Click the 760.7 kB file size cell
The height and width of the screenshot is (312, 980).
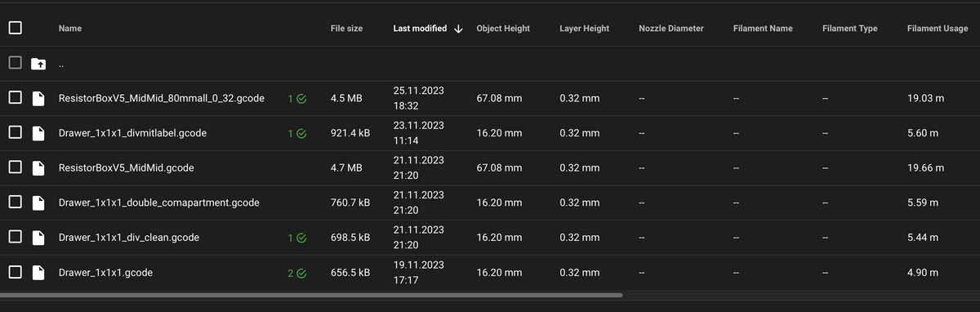click(350, 203)
